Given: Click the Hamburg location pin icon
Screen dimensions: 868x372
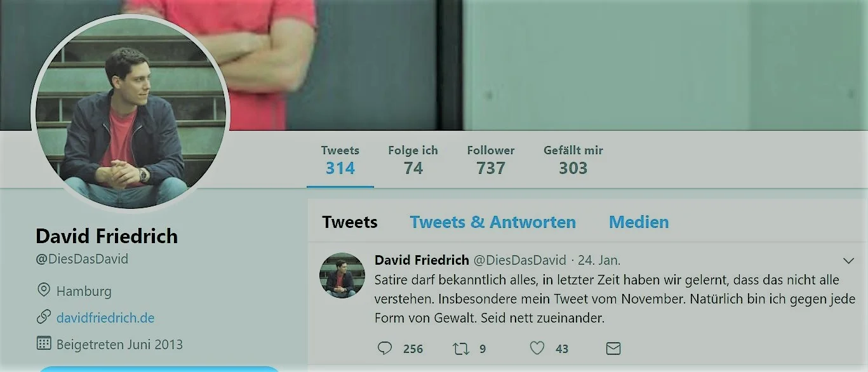Looking at the screenshot, I should tap(44, 291).
